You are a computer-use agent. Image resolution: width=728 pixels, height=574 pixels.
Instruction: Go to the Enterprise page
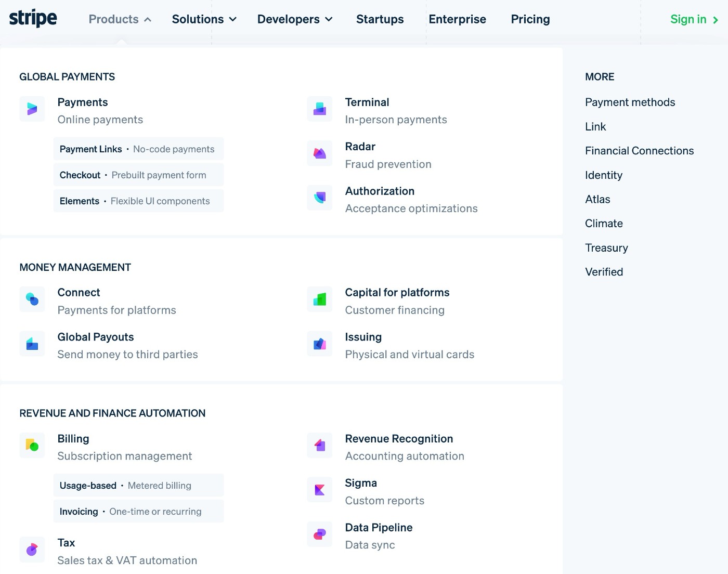tap(457, 19)
